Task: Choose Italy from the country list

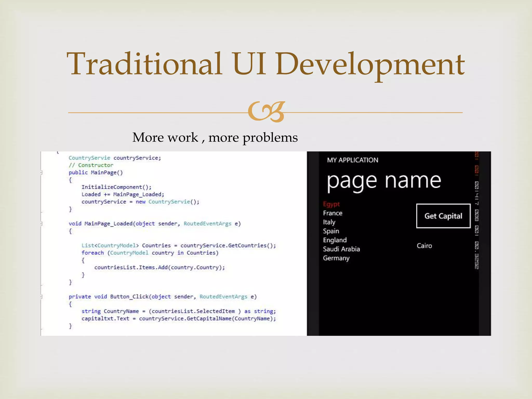Action: pyautogui.click(x=329, y=222)
